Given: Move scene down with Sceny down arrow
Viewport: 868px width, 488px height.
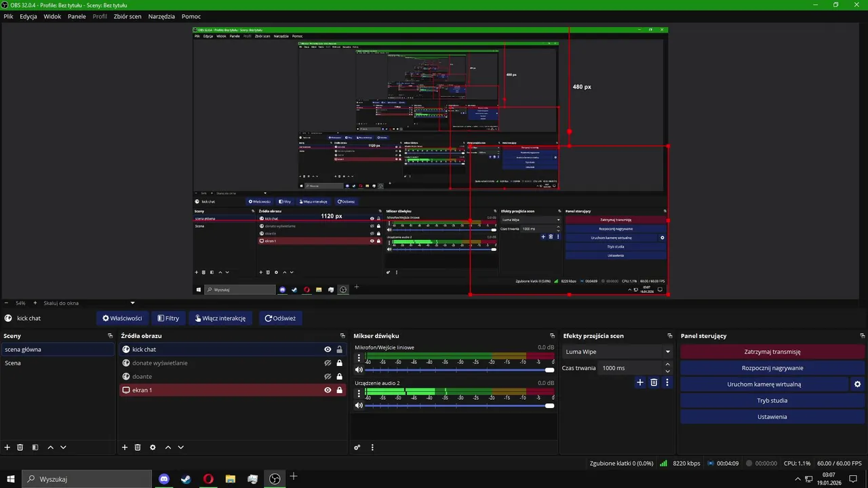Looking at the screenshot, I should tap(63, 447).
